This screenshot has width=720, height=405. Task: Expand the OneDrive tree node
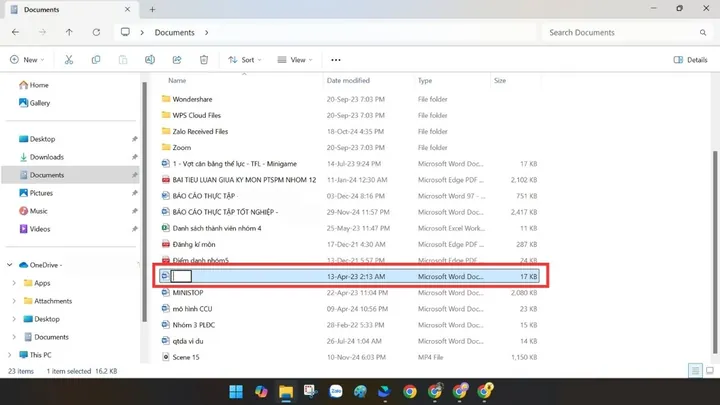[10, 265]
